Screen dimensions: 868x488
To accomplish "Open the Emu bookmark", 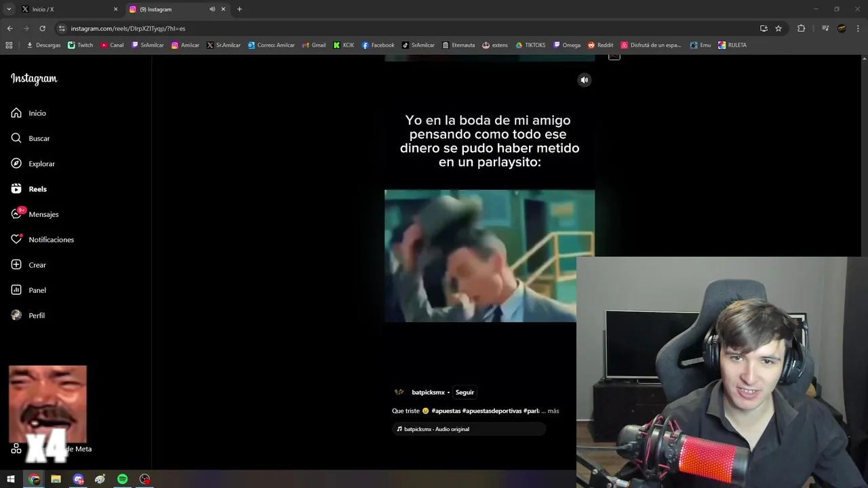I will point(701,45).
